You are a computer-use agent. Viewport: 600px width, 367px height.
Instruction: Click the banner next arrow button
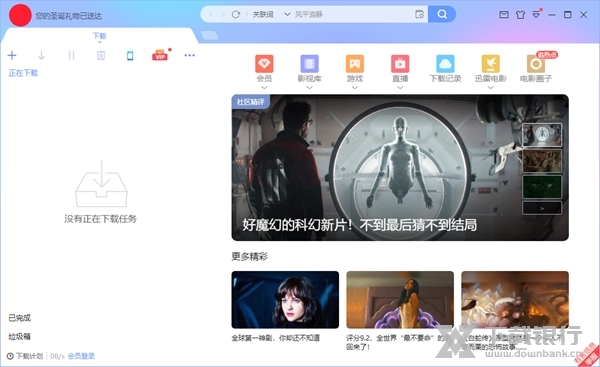click(542, 208)
